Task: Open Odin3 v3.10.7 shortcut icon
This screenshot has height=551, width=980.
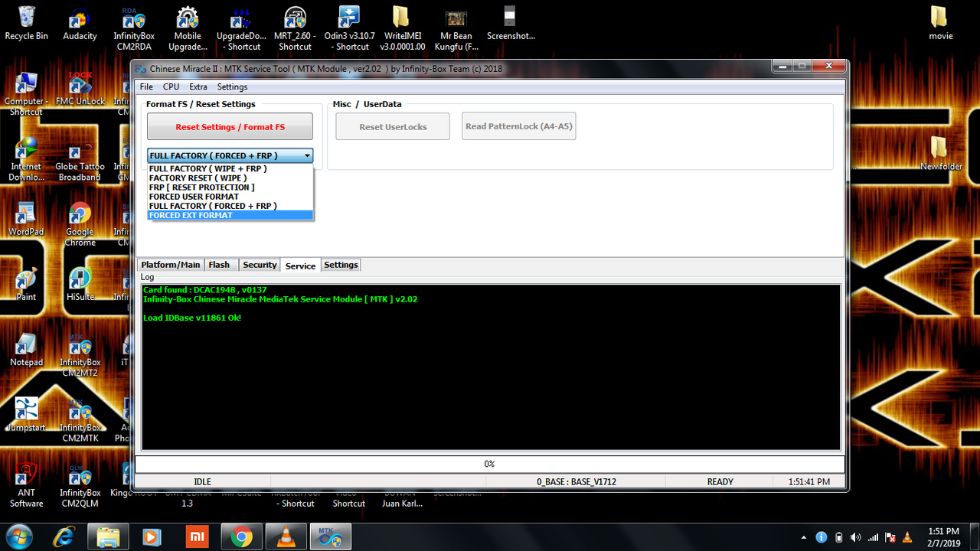Action: [x=349, y=28]
